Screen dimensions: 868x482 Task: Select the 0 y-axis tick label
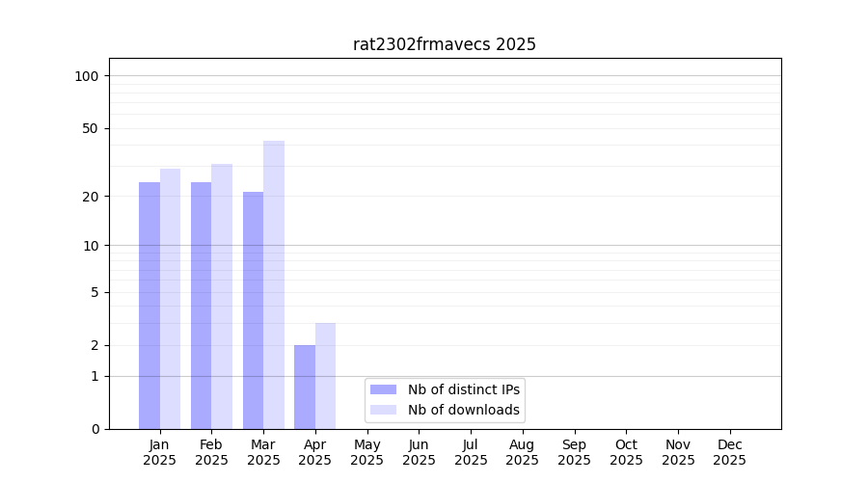(95, 429)
